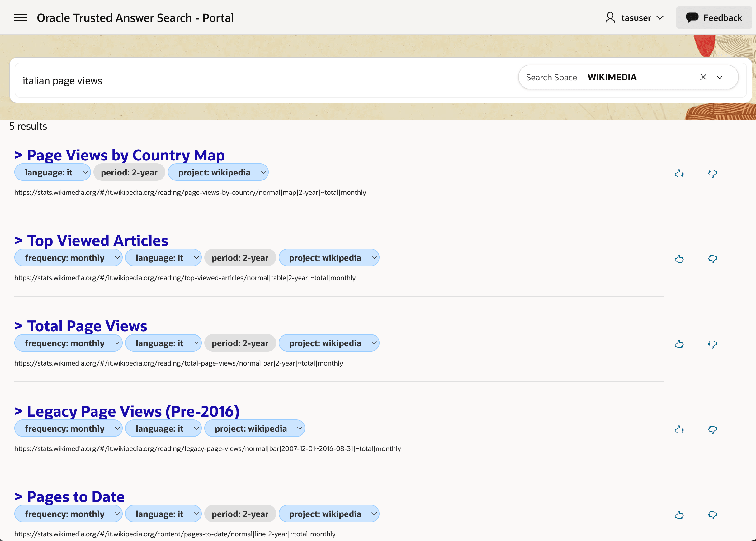This screenshot has height=541, width=756.
Task: Thumbs up Total Page Views
Action: click(x=679, y=344)
